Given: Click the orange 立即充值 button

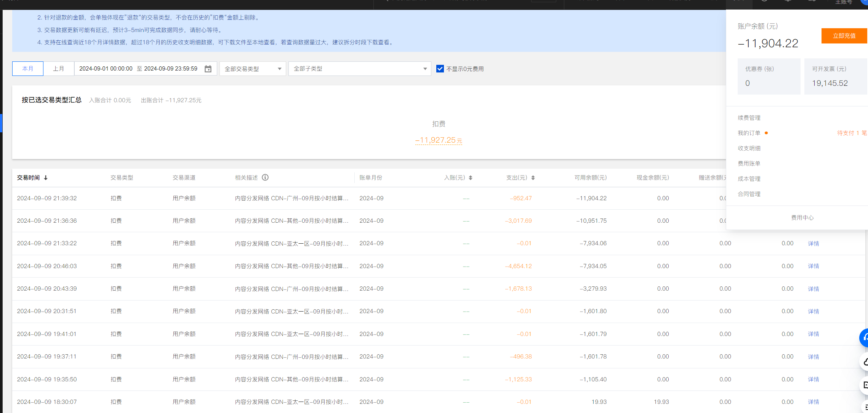Looking at the screenshot, I should point(844,36).
